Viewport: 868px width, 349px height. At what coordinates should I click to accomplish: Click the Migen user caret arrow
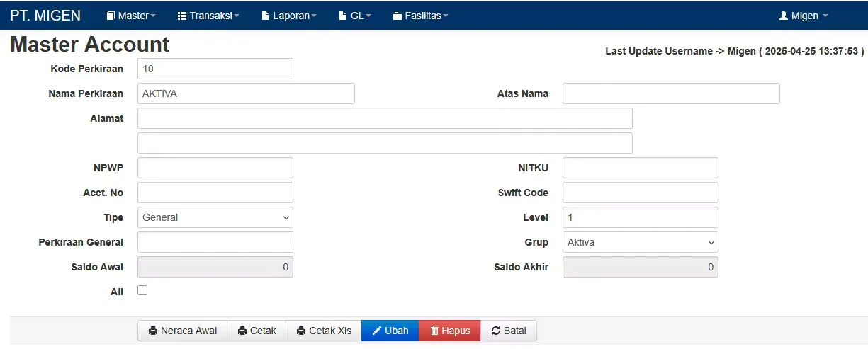click(x=825, y=16)
